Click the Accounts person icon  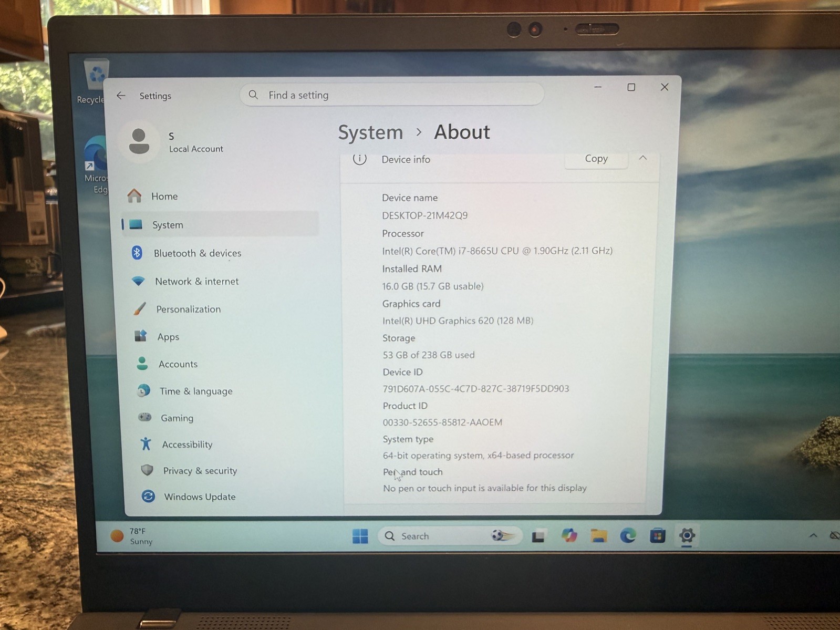click(142, 364)
